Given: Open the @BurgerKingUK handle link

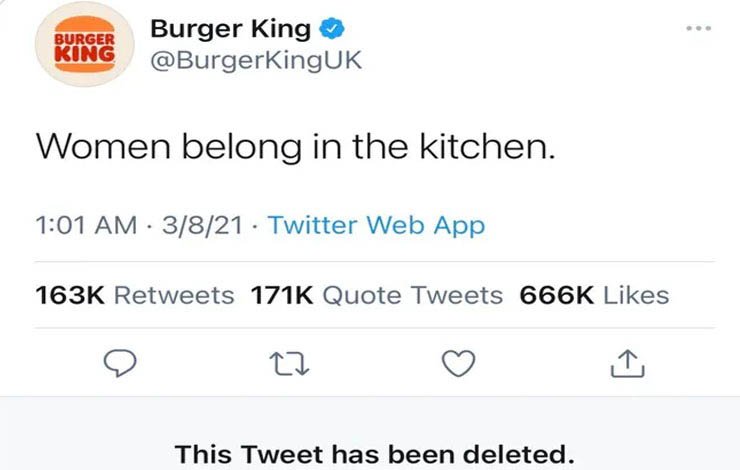Looking at the screenshot, I should click(x=255, y=61).
